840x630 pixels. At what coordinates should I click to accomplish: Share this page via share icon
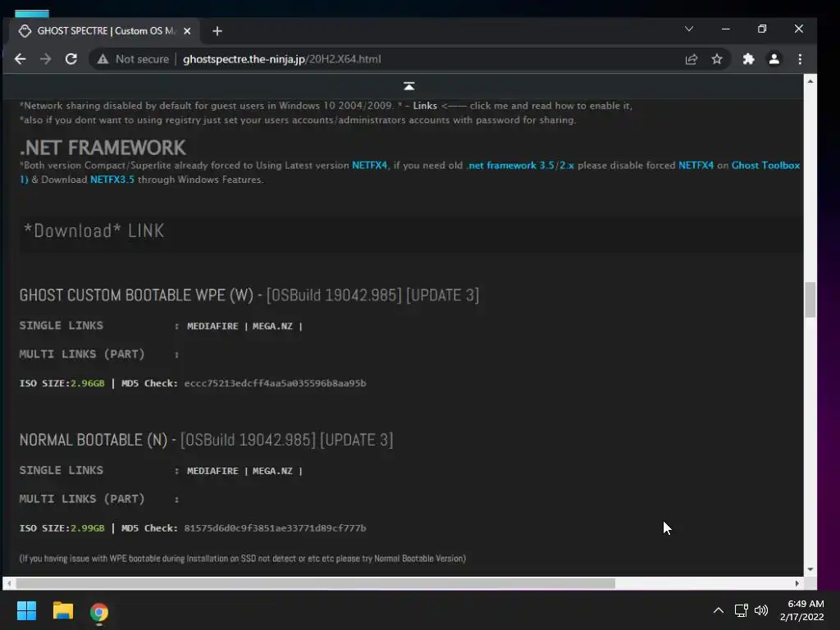pos(692,59)
